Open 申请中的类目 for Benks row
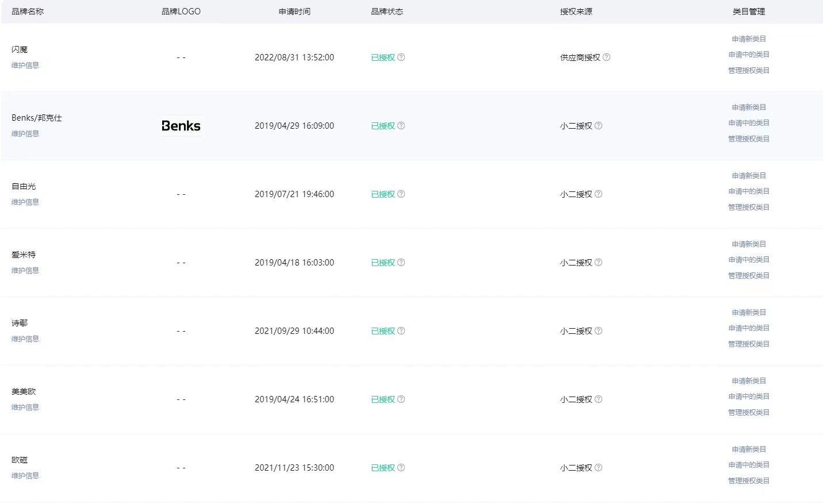The height and width of the screenshot is (504, 823). point(749,123)
